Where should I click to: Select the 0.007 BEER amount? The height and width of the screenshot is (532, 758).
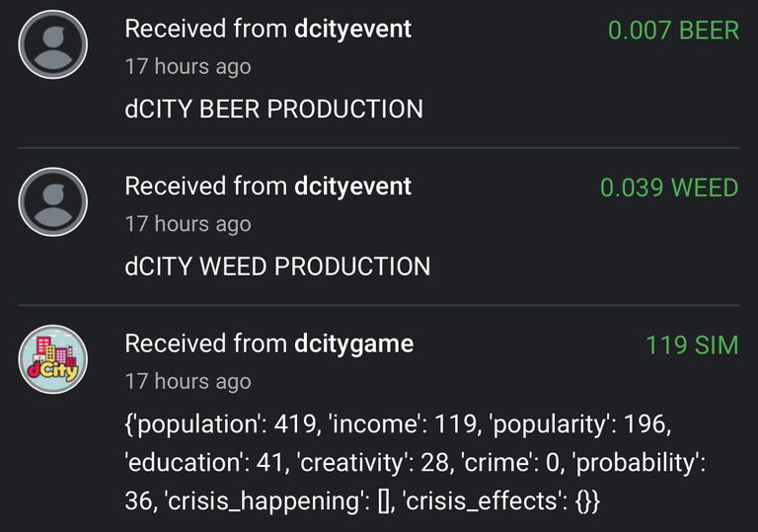[x=673, y=31]
